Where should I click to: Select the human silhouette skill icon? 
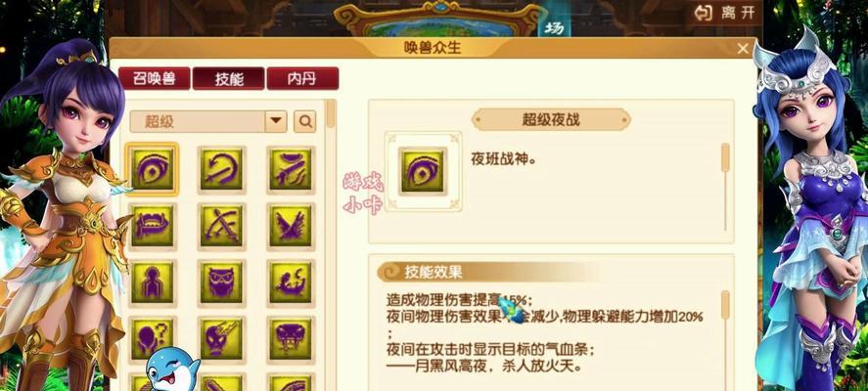(x=153, y=282)
